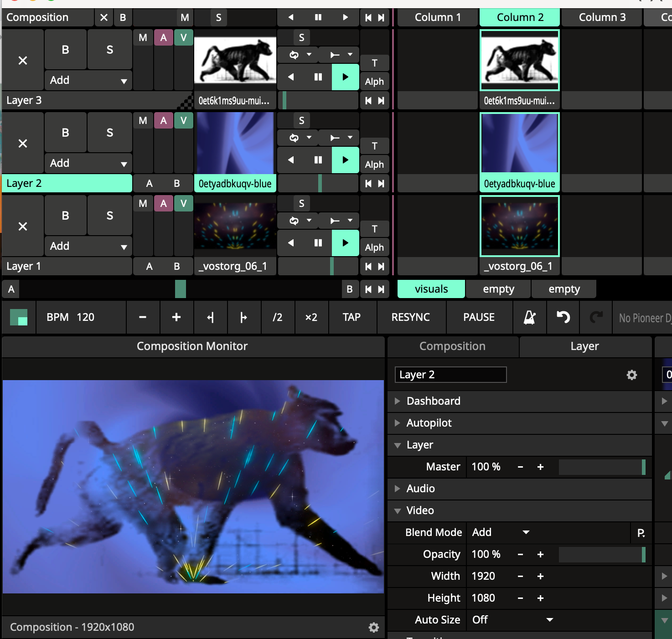672x639 pixels.
Task: Click the undo arrow icon
Action: (x=563, y=317)
